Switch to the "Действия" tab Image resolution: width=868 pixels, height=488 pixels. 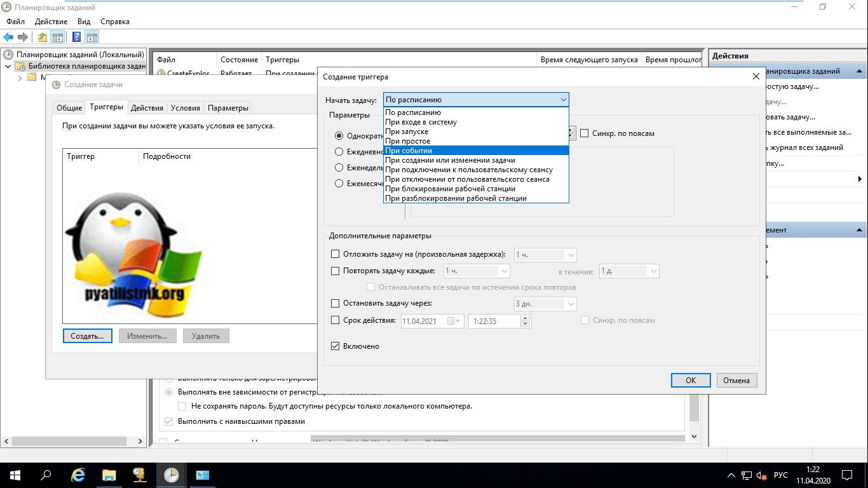tap(147, 108)
